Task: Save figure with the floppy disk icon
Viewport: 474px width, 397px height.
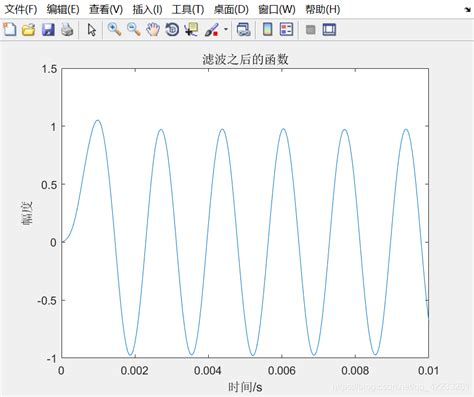Action: 48,30
